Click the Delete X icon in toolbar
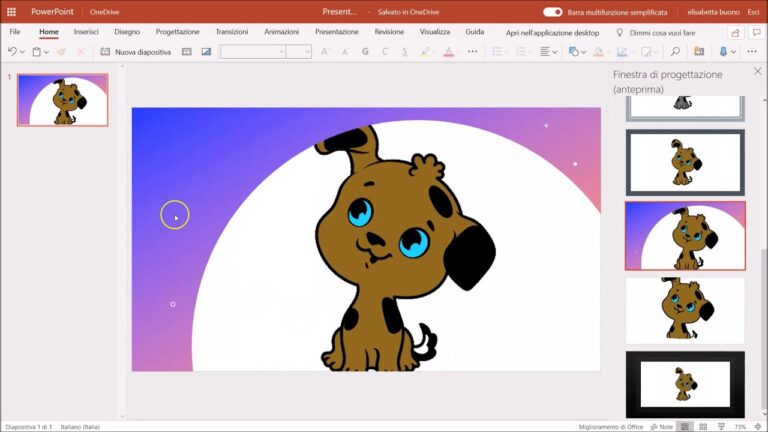Viewport: 768px width, 432px height. click(x=81, y=51)
